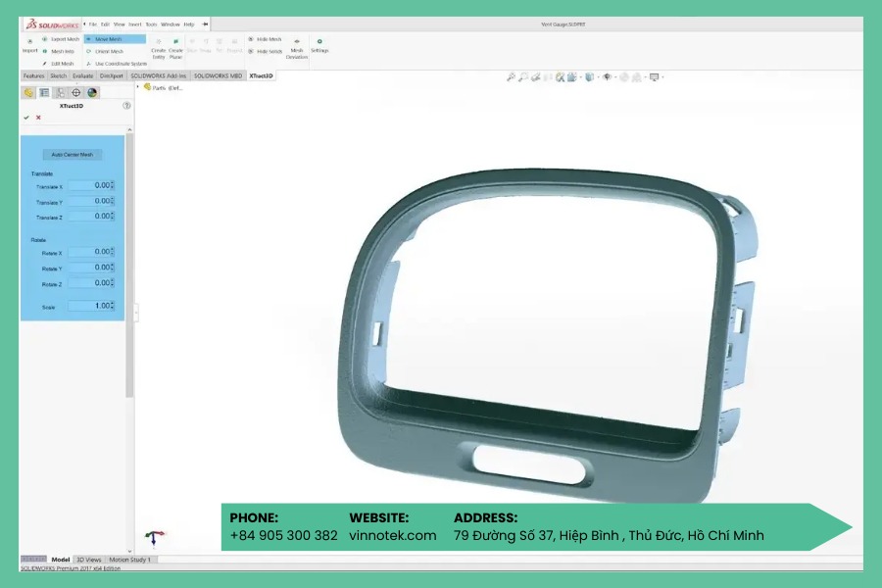882x588 pixels.
Task: Click the XTract3D help question mark
Action: (x=126, y=105)
